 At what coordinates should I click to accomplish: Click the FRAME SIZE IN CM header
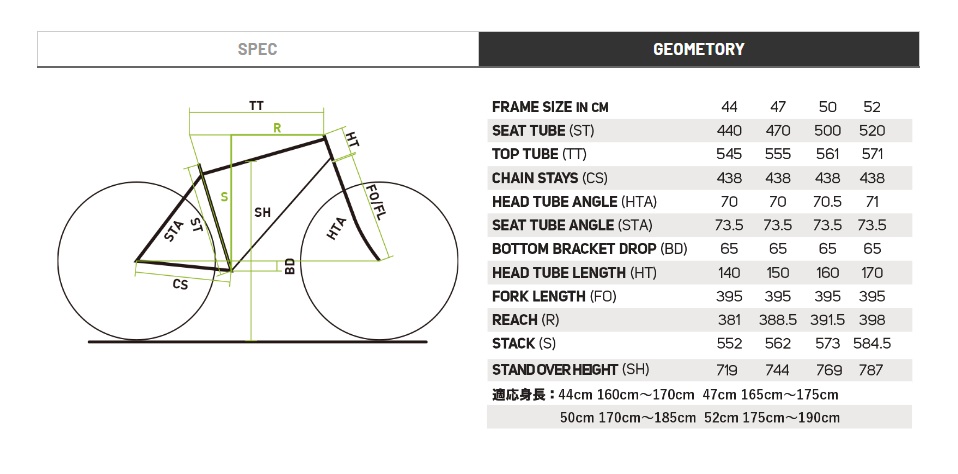coord(550,107)
